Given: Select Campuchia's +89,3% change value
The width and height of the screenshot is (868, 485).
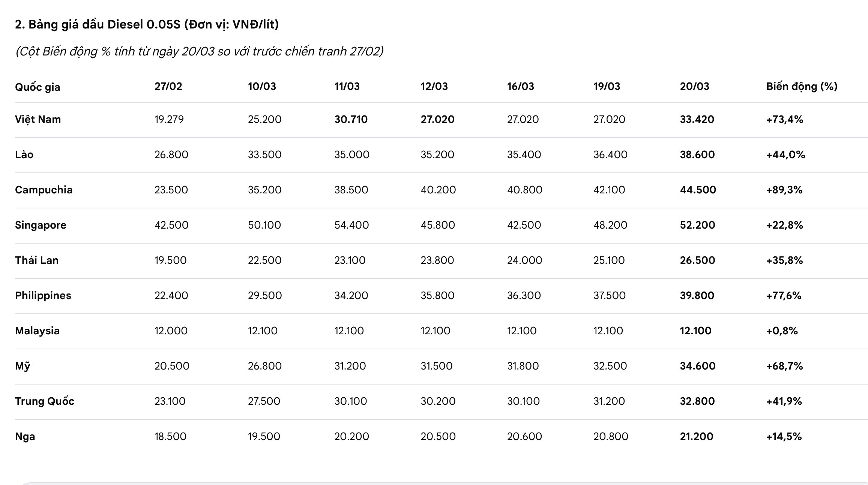Looking at the screenshot, I should tap(784, 190).
